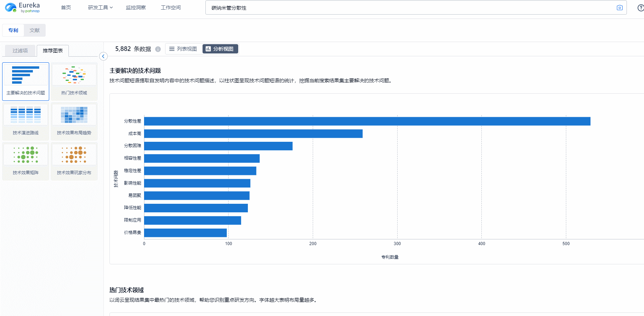Go to 监控洞察 in the navigation
Screen dimensions: 644x316
[136, 7]
